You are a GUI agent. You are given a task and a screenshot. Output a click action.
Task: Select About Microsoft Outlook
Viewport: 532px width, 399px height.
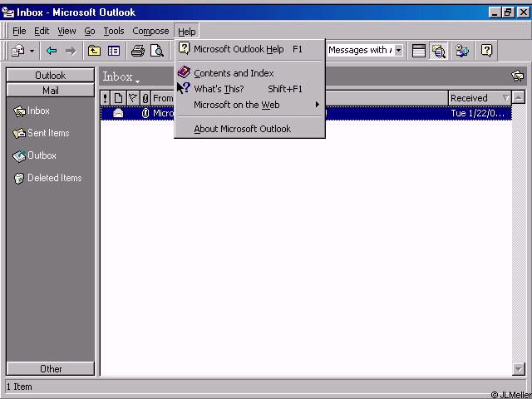(249, 129)
